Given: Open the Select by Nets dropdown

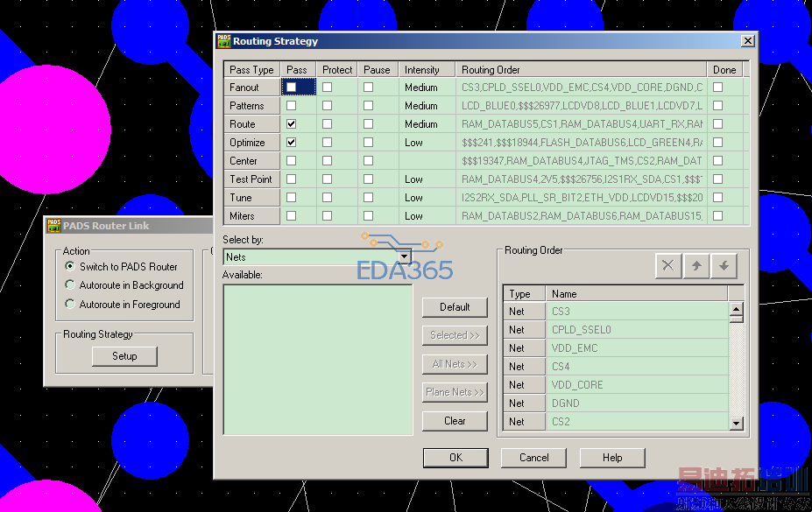Looking at the screenshot, I should 405,257.
